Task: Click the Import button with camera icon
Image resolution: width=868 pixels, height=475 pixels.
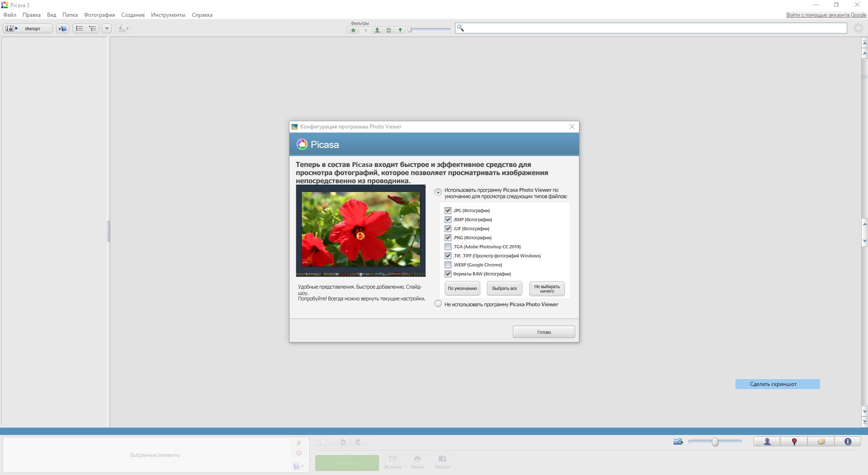Action: [28, 28]
